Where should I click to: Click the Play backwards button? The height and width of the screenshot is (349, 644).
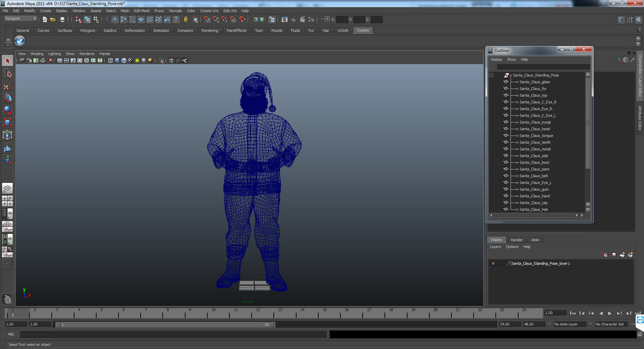coord(601,313)
